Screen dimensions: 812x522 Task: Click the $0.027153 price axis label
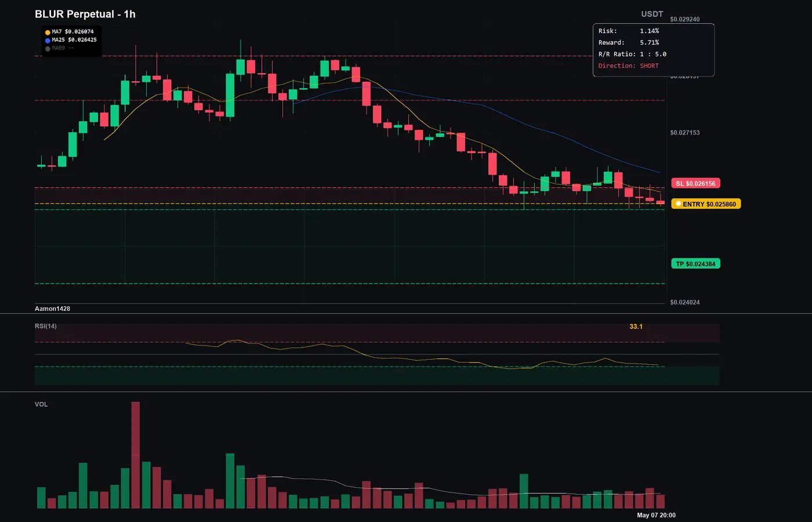[x=685, y=133]
